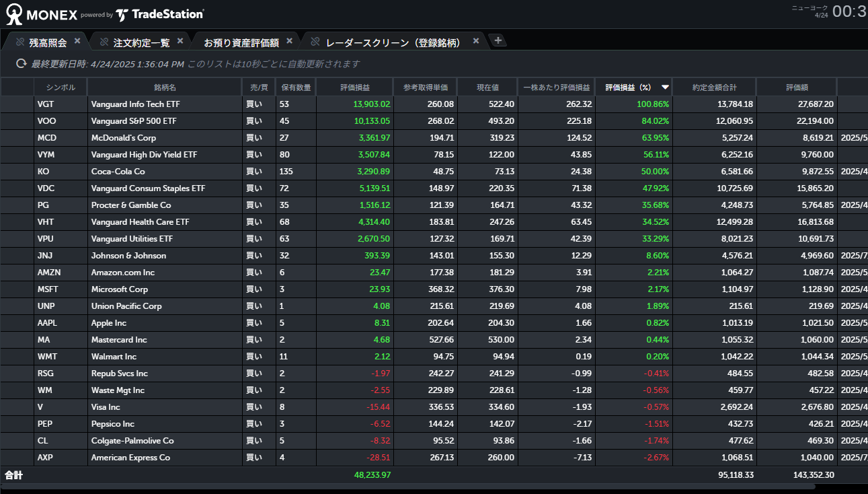Click the 95,118.33 total 約定金額合計
The image size is (868, 494).
point(736,474)
